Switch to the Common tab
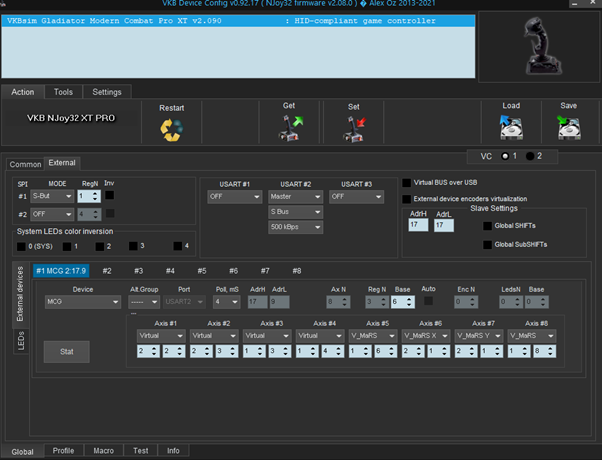This screenshot has width=602, height=460. [25, 164]
